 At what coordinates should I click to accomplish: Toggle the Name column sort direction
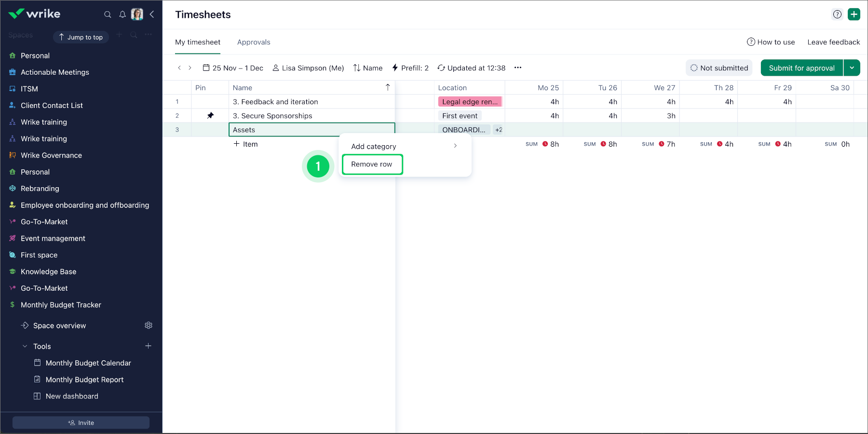click(387, 87)
